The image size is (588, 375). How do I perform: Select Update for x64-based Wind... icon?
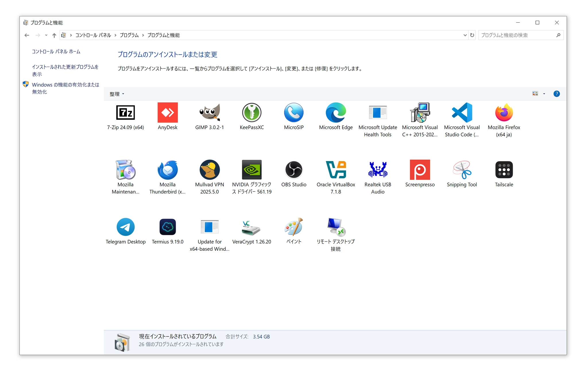tap(210, 227)
